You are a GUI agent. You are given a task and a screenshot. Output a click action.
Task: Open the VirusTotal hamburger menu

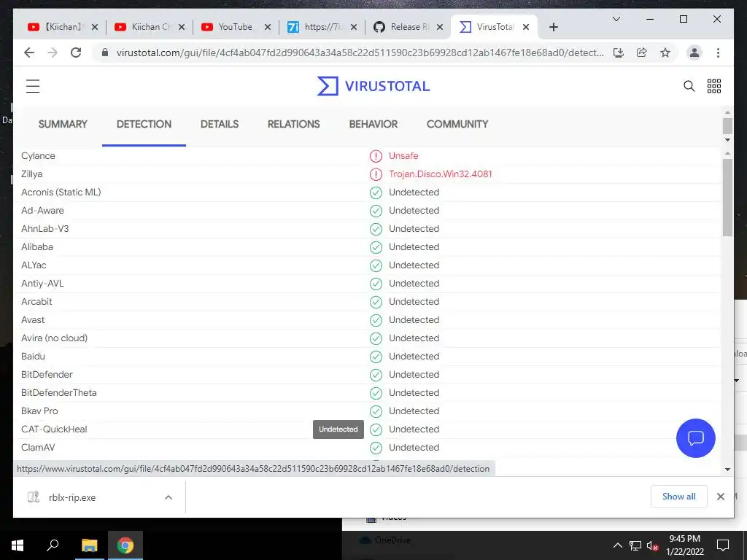(x=33, y=86)
